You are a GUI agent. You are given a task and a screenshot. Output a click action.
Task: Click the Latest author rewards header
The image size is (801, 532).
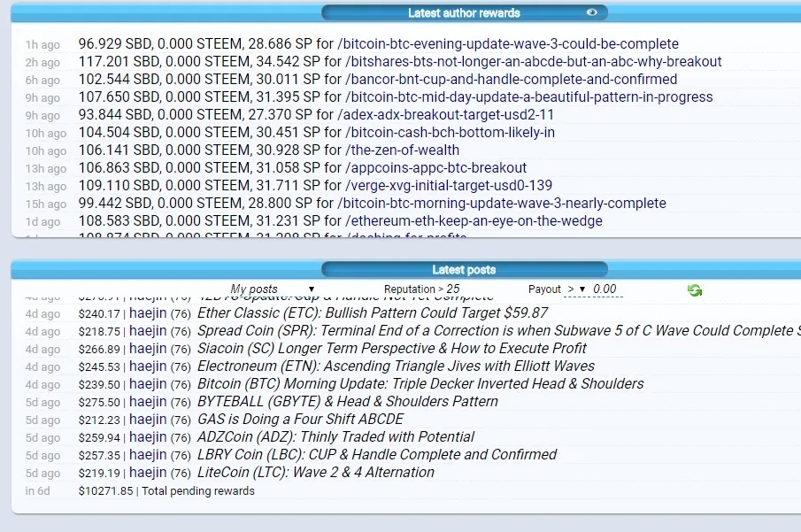465,12
